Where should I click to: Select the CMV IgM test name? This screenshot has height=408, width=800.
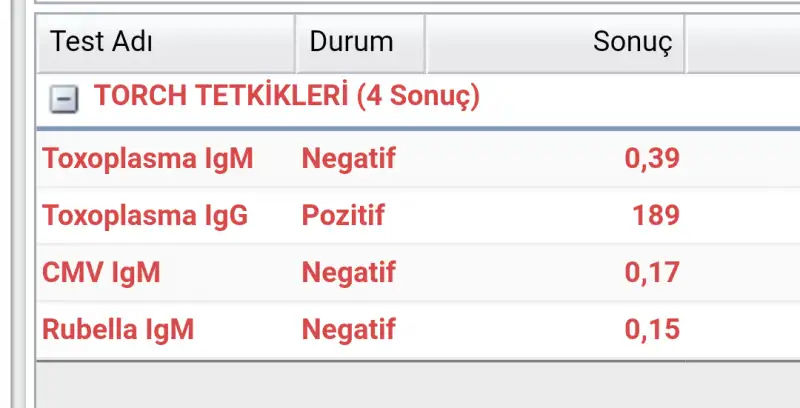click(x=101, y=272)
